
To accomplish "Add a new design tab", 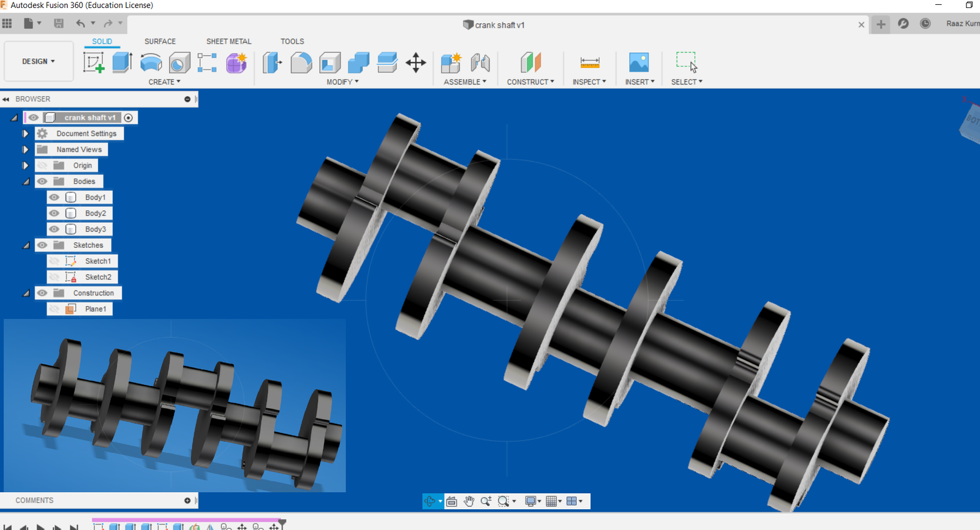I will (x=881, y=24).
